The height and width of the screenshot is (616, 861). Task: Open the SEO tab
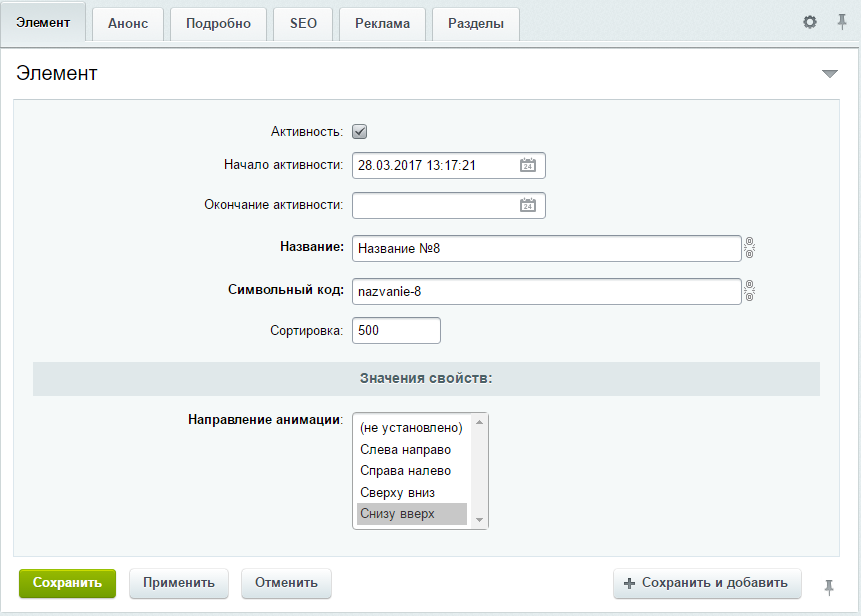pos(303,24)
